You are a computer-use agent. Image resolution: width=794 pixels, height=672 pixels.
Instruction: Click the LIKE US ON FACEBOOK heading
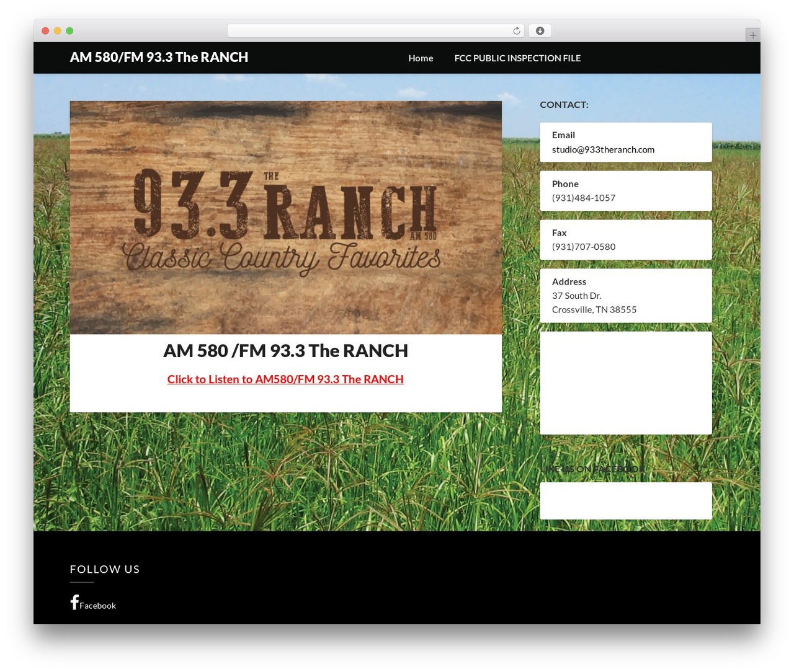pyautogui.click(x=592, y=469)
